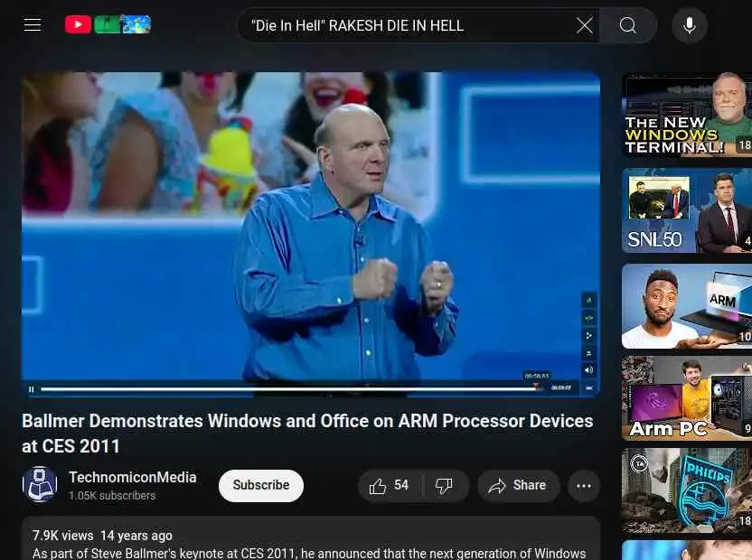Open TechnomiconMedia channel avatar
Image resolution: width=752 pixels, height=560 pixels.
pos(40,485)
